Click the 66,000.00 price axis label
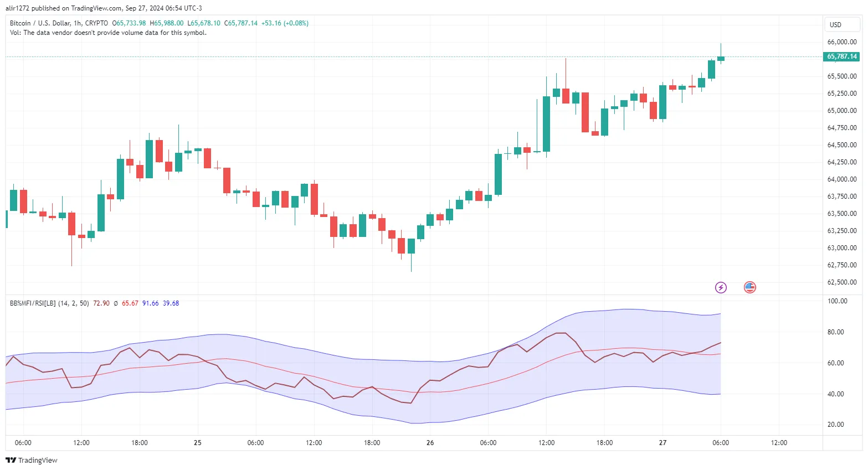 (842, 42)
